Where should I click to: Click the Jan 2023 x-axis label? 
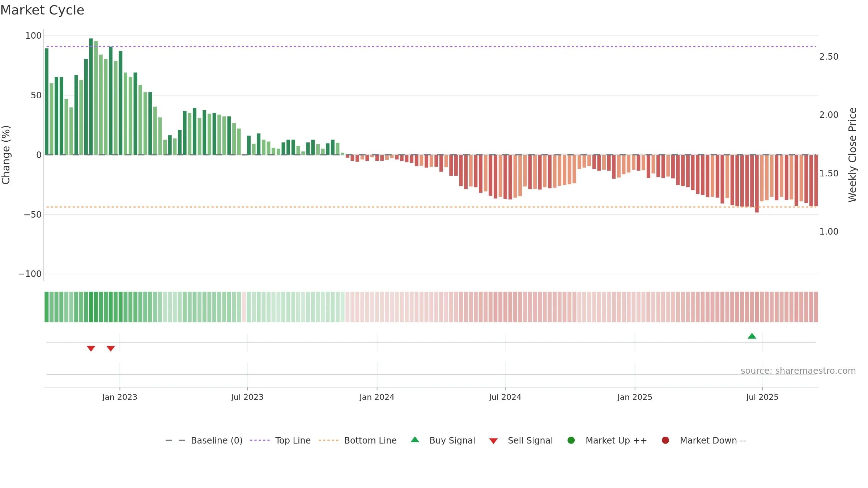pyautogui.click(x=120, y=397)
